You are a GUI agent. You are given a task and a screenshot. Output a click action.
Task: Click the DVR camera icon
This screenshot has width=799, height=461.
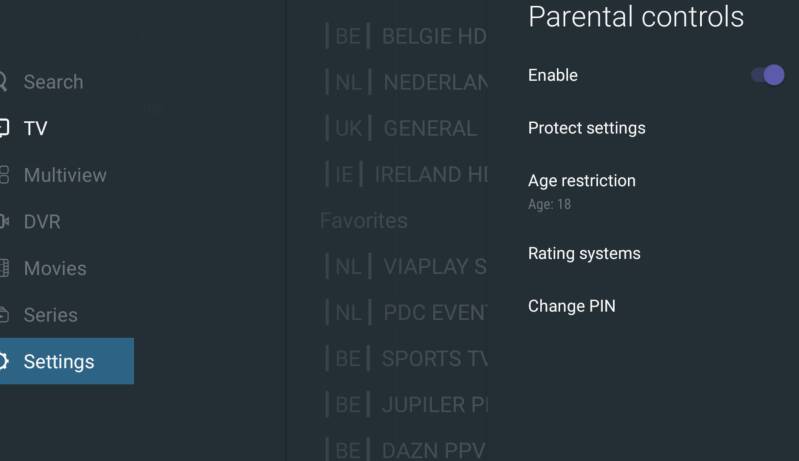[3, 221]
